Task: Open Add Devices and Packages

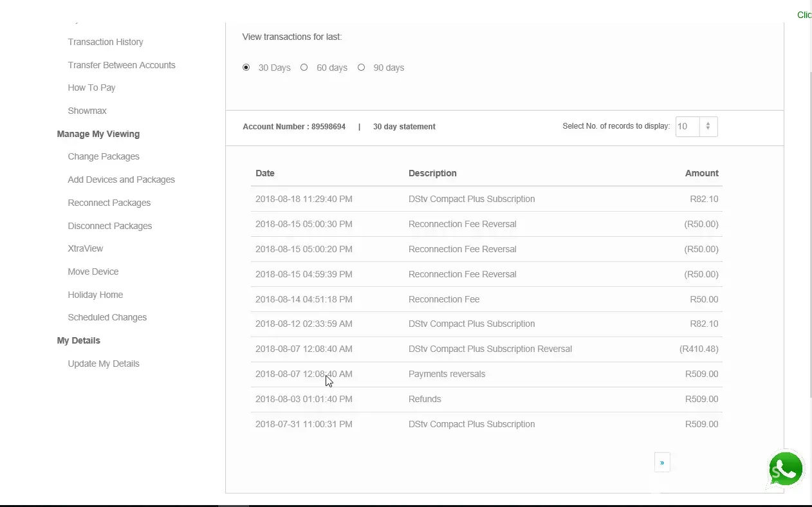Action: pos(121,180)
